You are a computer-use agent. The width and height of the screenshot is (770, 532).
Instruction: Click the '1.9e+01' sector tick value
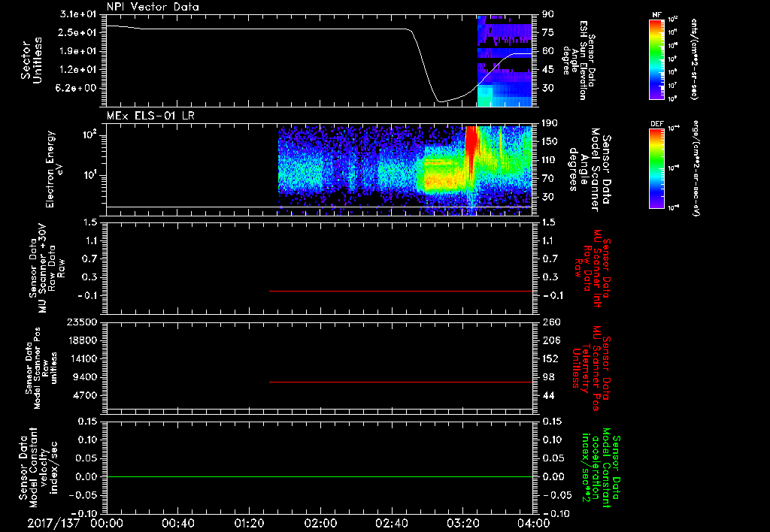tap(77, 51)
